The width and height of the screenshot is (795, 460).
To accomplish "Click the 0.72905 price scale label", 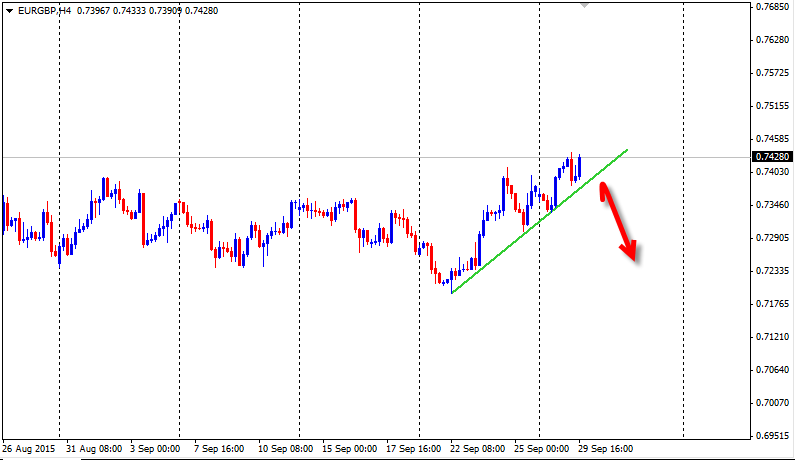I will coord(773,238).
